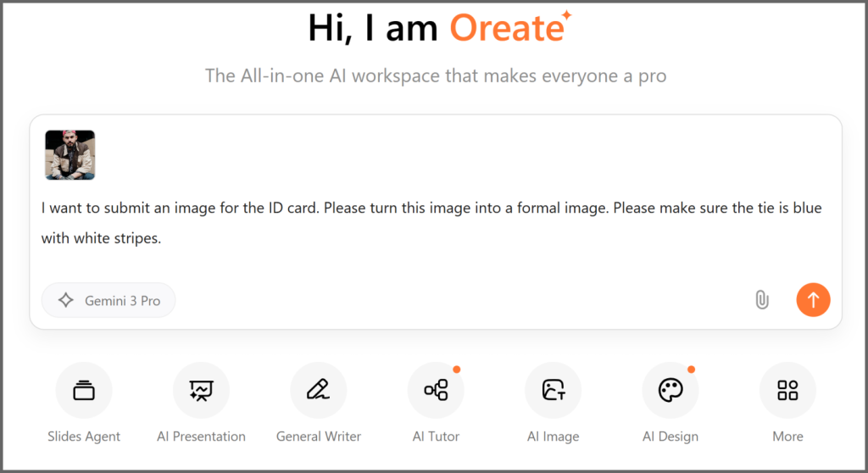868x473 pixels.
Task: Show more tools via More grid icon
Action: pos(787,390)
